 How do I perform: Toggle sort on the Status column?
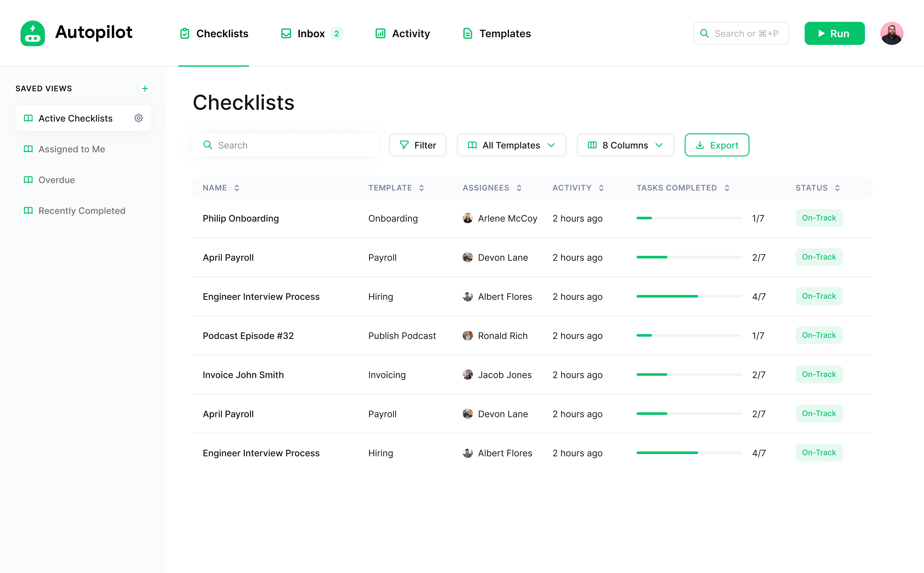(837, 188)
